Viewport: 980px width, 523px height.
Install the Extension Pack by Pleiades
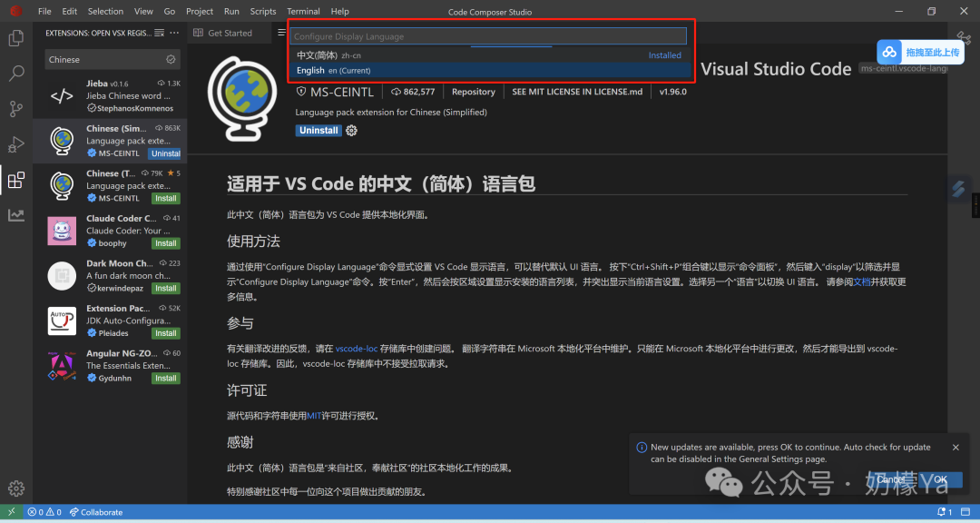[x=166, y=333]
